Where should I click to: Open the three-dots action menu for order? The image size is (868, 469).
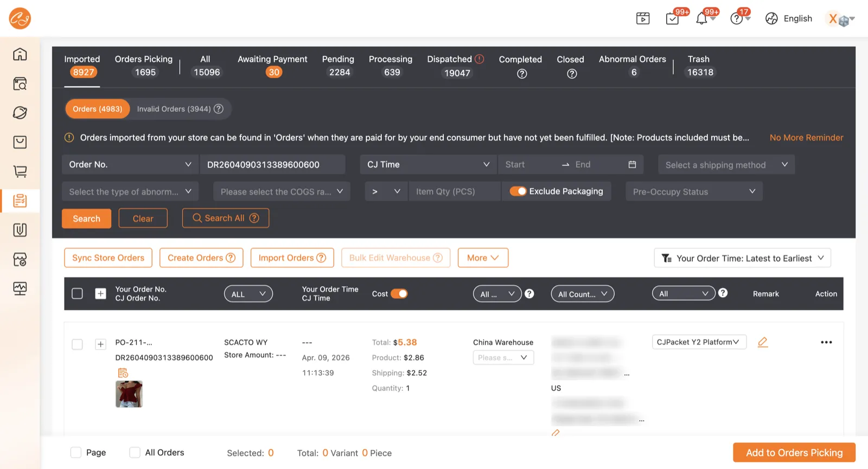(x=826, y=342)
